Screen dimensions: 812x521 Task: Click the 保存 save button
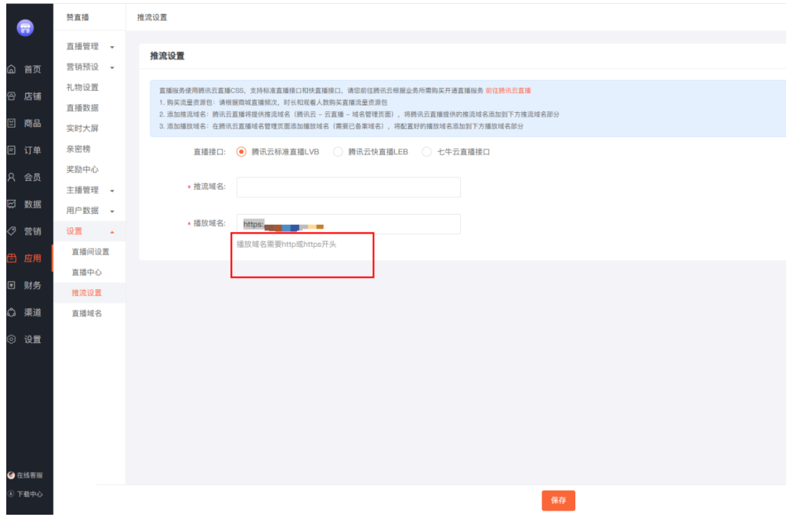[558, 500]
